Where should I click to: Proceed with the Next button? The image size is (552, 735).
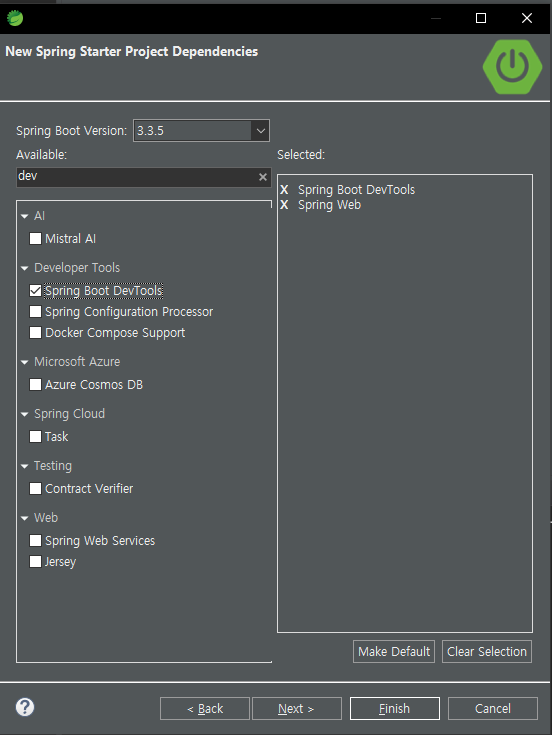click(297, 708)
